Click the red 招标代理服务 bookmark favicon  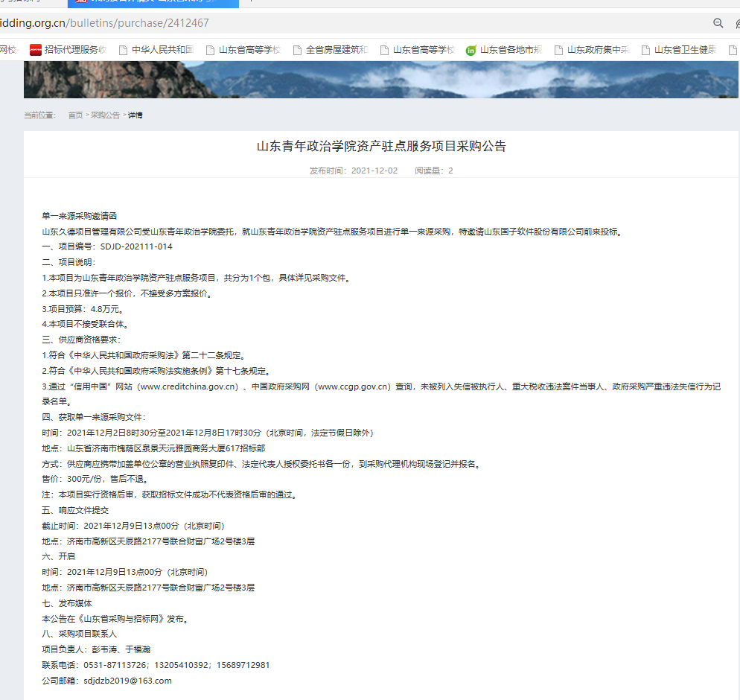pyautogui.click(x=35, y=51)
